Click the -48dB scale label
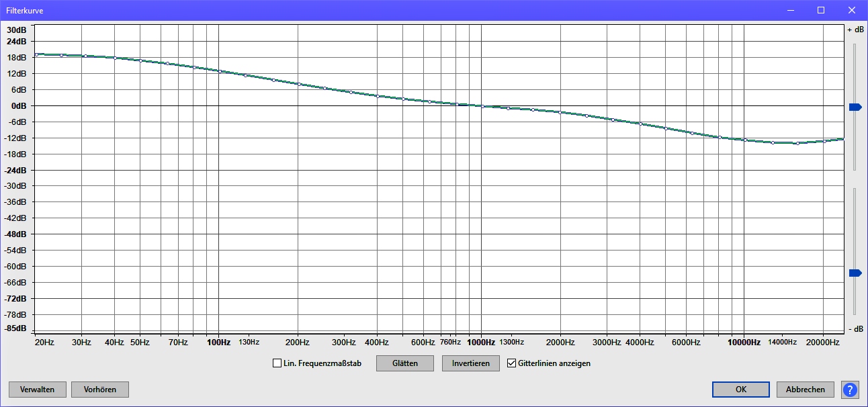Viewport: 868px width, 407px height. click(x=16, y=234)
